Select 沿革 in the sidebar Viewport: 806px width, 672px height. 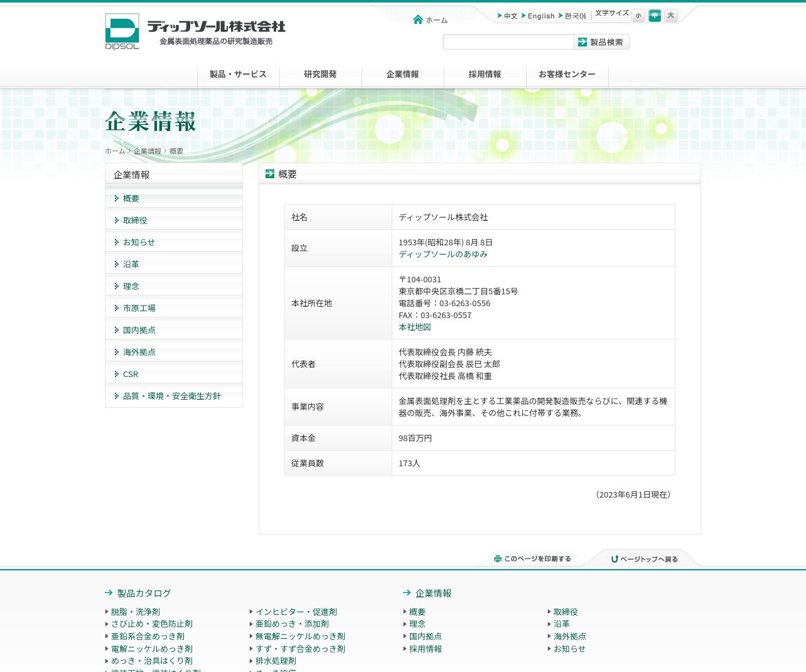point(174,264)
